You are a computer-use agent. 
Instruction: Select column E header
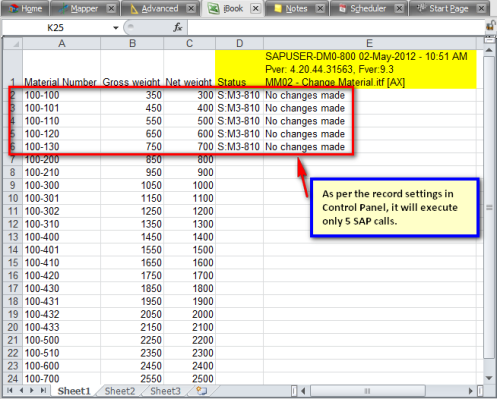pos(369,43)
